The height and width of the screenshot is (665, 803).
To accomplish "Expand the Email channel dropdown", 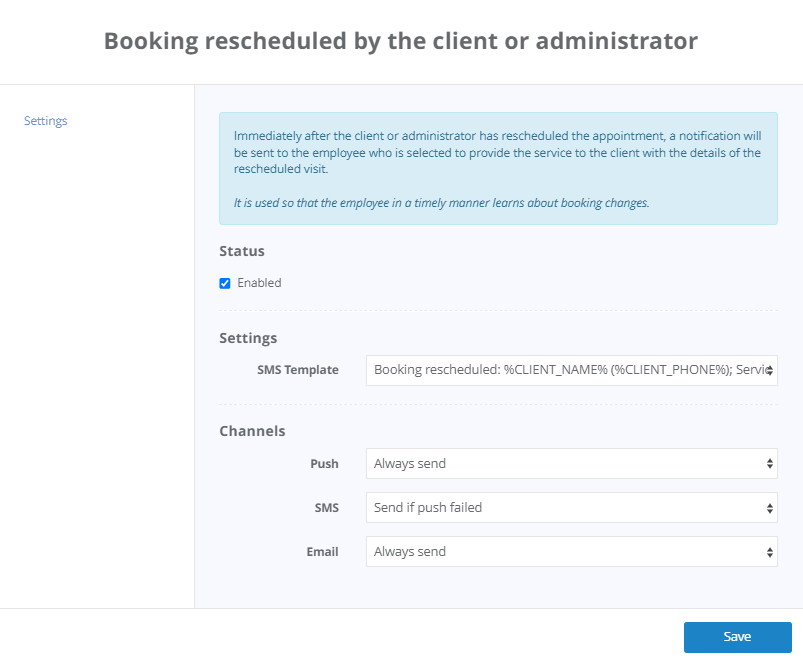I will (x=572, y=552).
